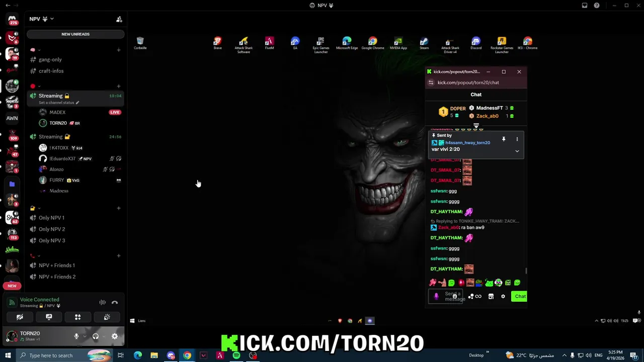Open the Discord help icon in title bar
The image size is (644, 362).
(597, 6)
